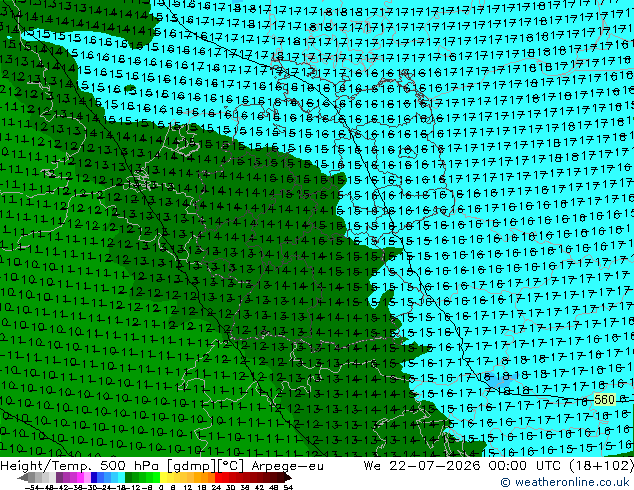Click the 54 legend scale value
The image size is (634, 490).
coord(288,488)
